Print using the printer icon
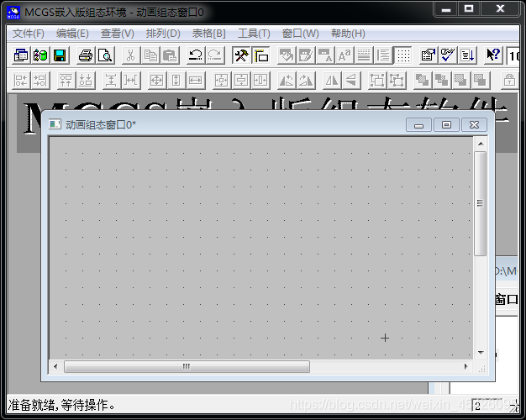The width and height of the screenshot is (526, 420). click(86, 55)
